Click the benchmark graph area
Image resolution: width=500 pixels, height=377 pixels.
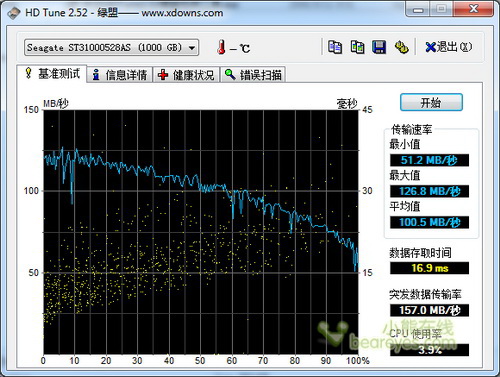[x=201, y=232]
